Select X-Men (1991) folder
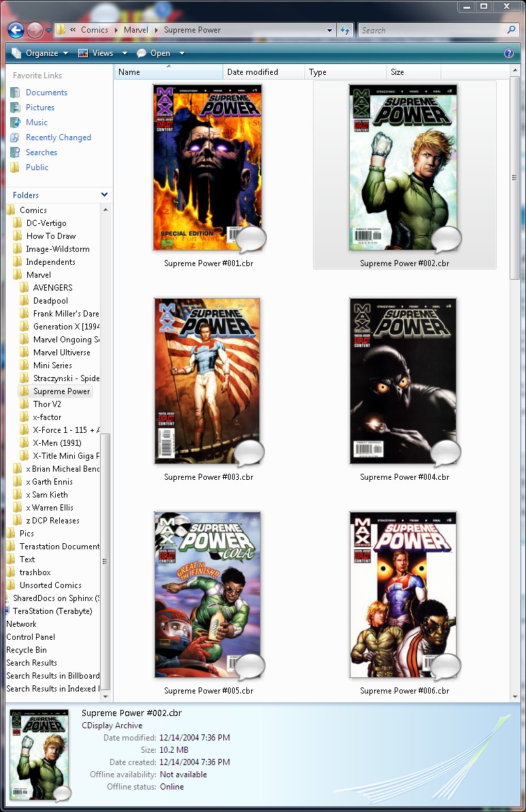This screenshot has height=812, width=526. (x=57, y=443)
